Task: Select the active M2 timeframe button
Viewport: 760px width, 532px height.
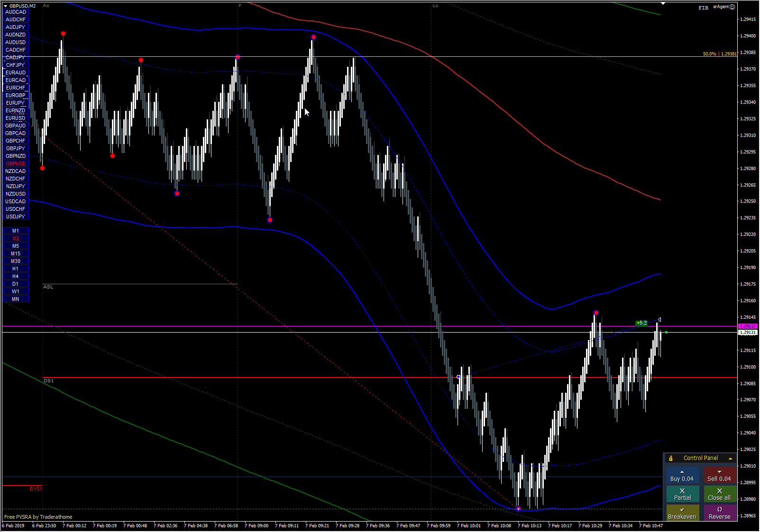Action: click(16, 238)
